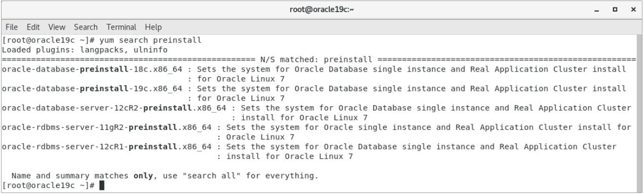Open the Help menu
The height and width of the screenshot is (194, 644).
[153, 27]
